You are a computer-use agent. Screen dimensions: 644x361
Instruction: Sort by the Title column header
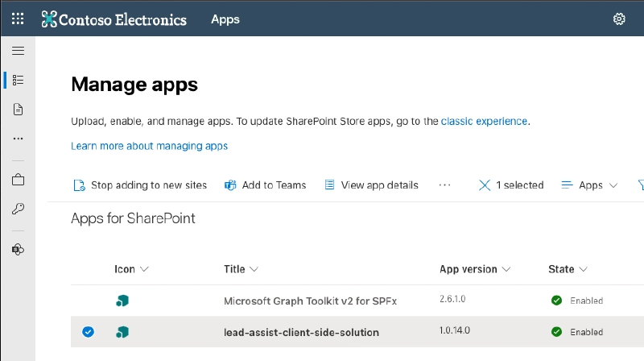(241, 269)
